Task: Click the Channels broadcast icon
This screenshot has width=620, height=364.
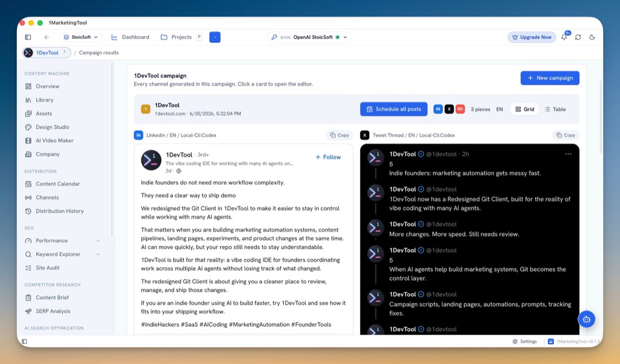Action: [29, 197]
